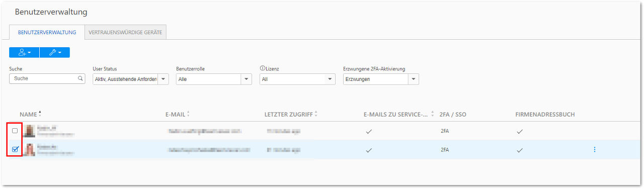The image size is (644, 189).
Task: Expand the Benutzerrolle dropdown
Action: coord(246,79)
